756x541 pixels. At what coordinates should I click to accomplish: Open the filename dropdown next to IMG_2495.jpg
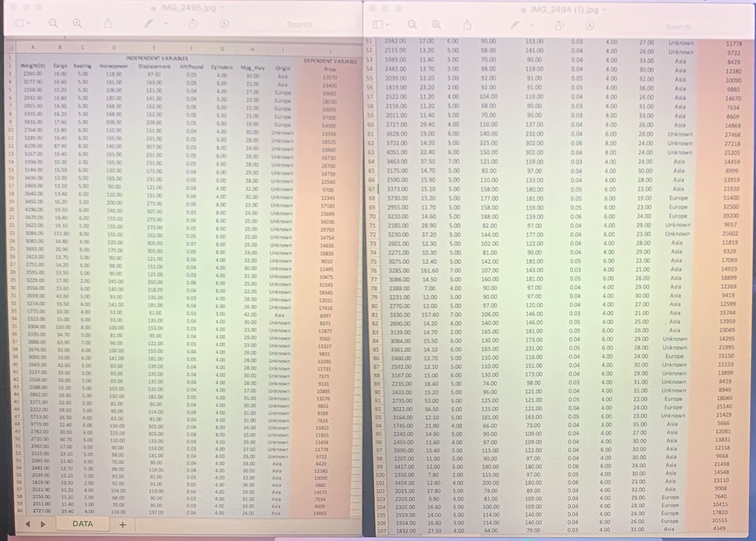tap(221, 7)
